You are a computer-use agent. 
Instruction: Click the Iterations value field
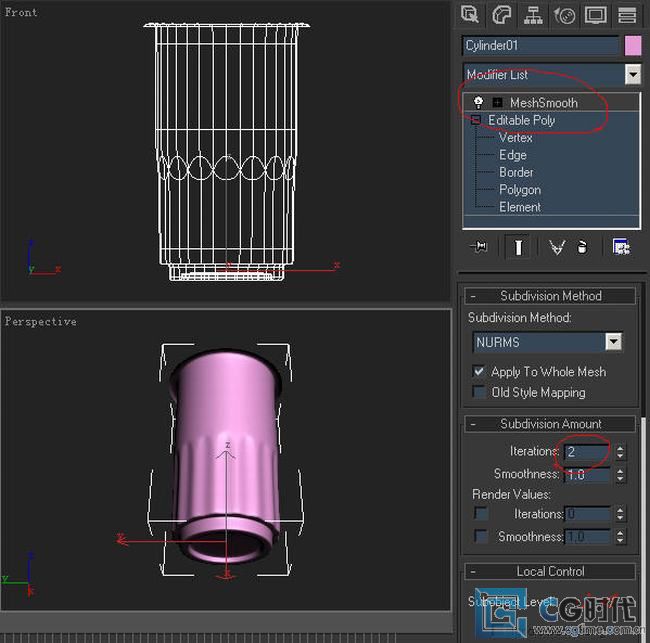click(587, 451)
